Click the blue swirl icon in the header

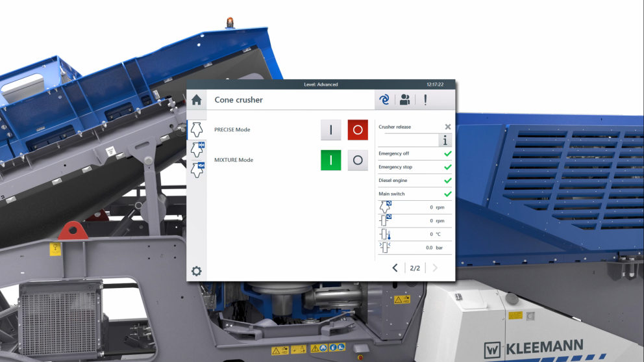[x=384, y=99]
